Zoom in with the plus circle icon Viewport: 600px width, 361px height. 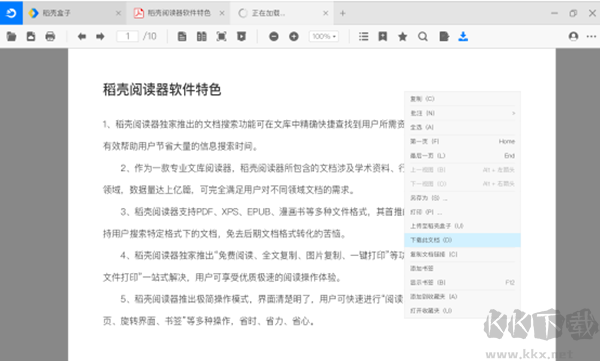pyautogui.click(x=294, y=36)
